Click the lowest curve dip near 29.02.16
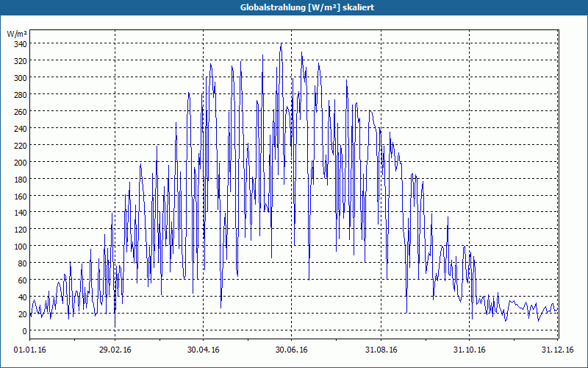The height and width of the screenshot is (368, 588). (115, 326)
